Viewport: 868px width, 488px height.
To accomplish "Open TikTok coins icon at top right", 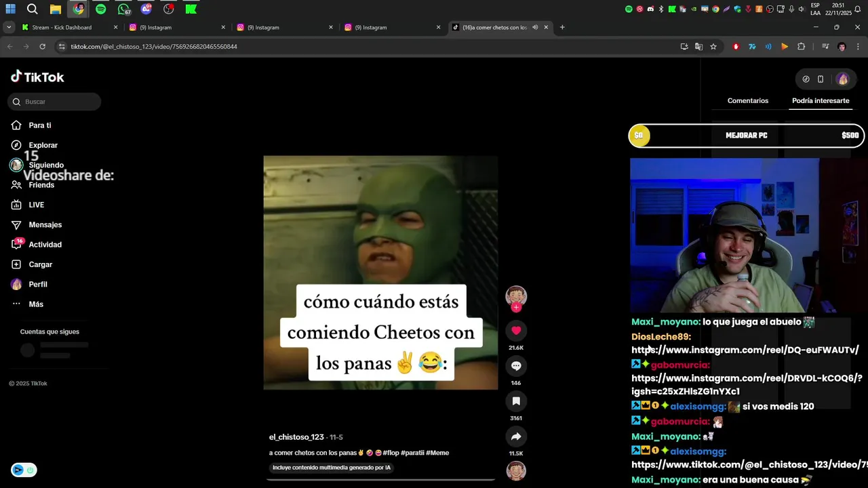I will [806, 79].
